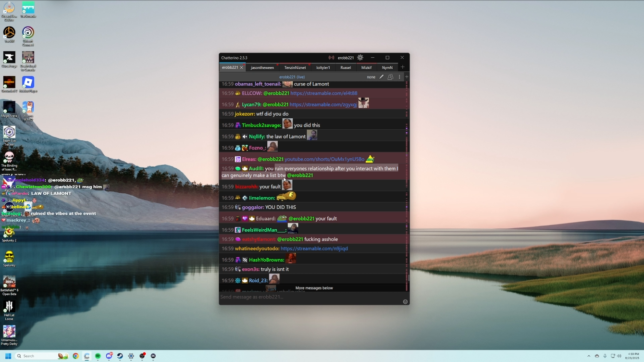
Task: Switch to the jasontheween tab
Action: (x=262, y=68)
